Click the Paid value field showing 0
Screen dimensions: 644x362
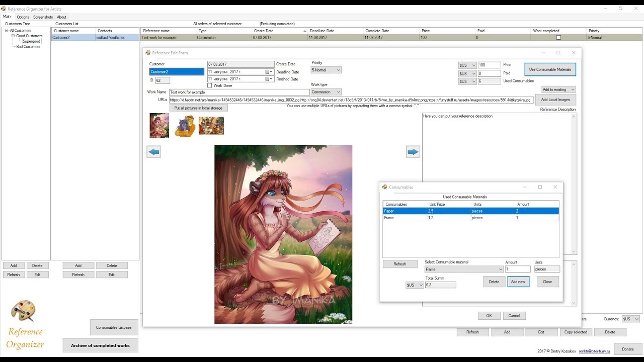pyautogui.click(x=490, y=73)
